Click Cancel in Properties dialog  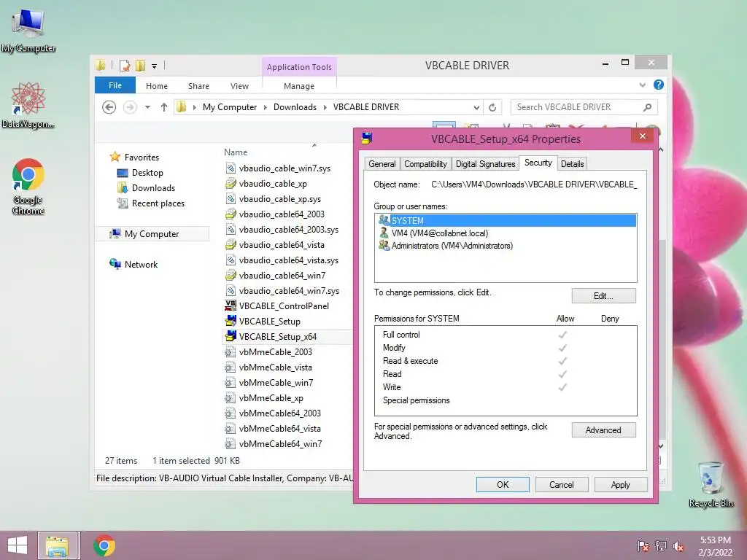562,484
